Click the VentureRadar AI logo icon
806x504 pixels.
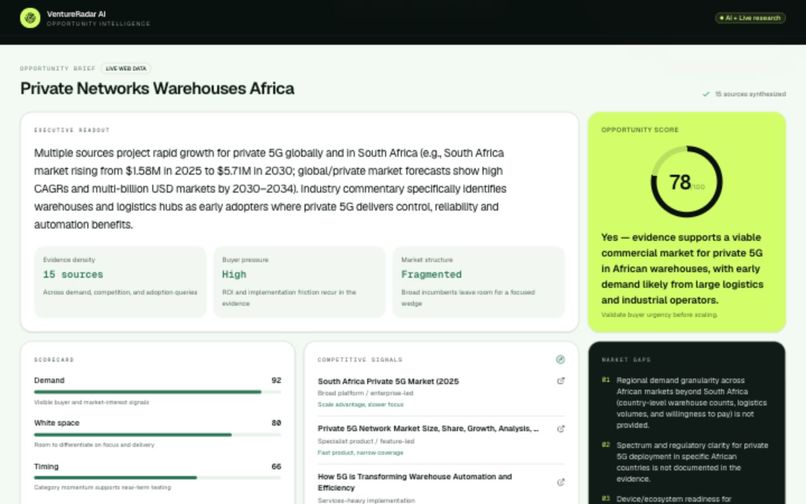(30, 18)
